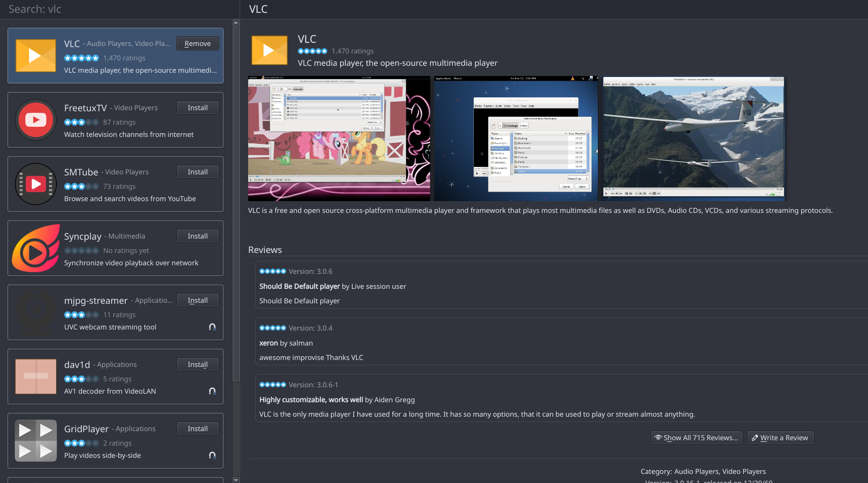
Task: Open the Write a Review dialog
Action: [780, 438]
